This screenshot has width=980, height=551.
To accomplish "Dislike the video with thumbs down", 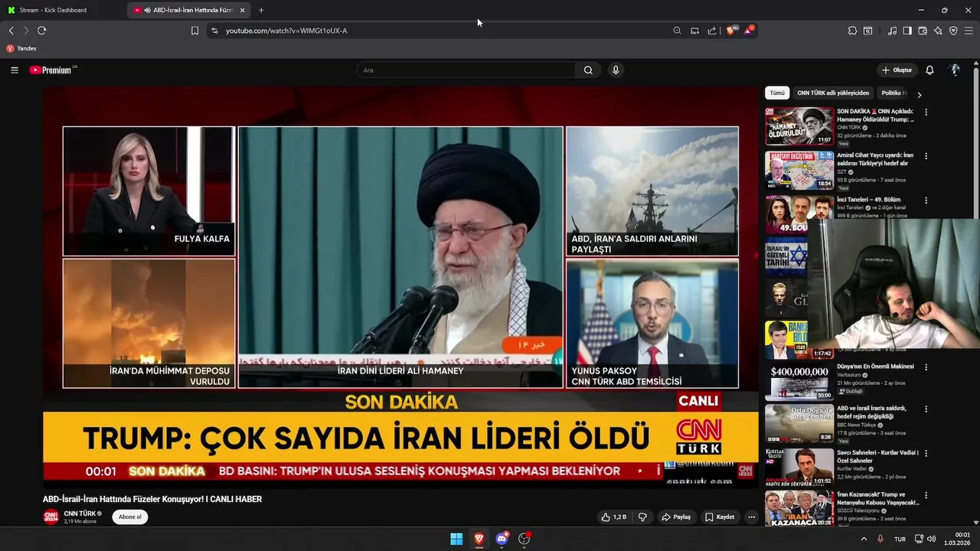I will 642,517.
